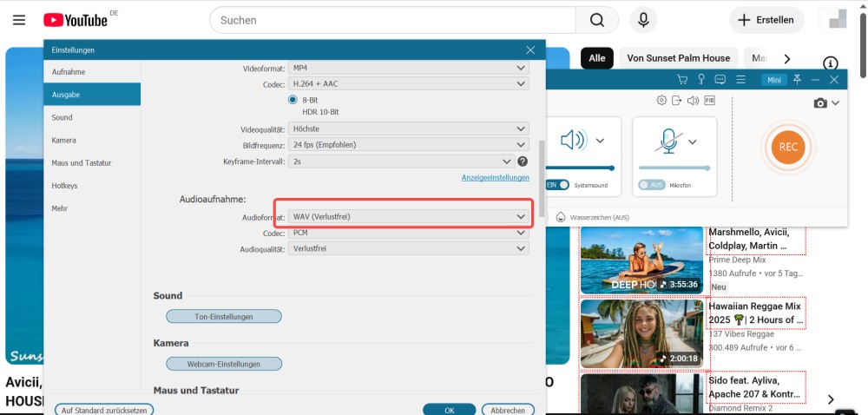Open the Kamera settings tab in sidebar
The height and width of the screenshot is (415, 868).
pyautogui.click(x=92, y=140)
